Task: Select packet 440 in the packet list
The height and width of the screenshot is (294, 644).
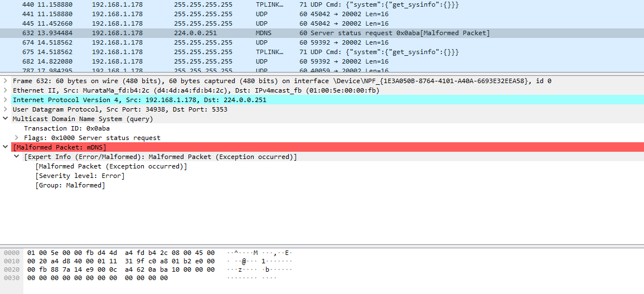Action: [x=322, y=5]
